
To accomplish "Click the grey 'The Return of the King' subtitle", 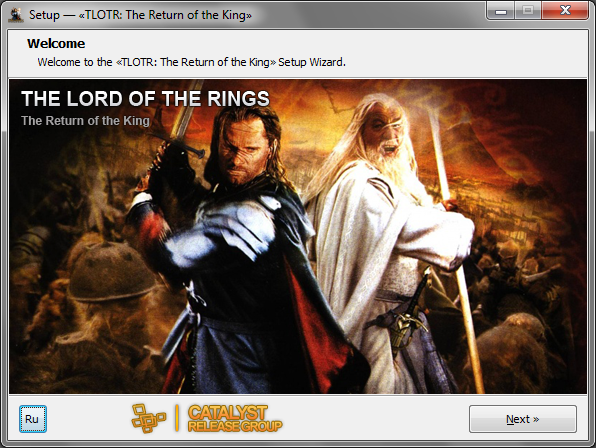I will tap(86, 121).
